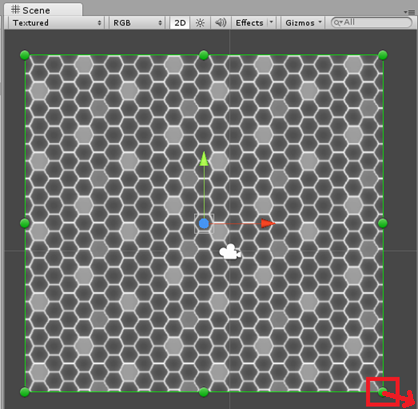Select the top-right green resize handle
The height and width of the screenshot is (409, 418).
tap(383, 55)
